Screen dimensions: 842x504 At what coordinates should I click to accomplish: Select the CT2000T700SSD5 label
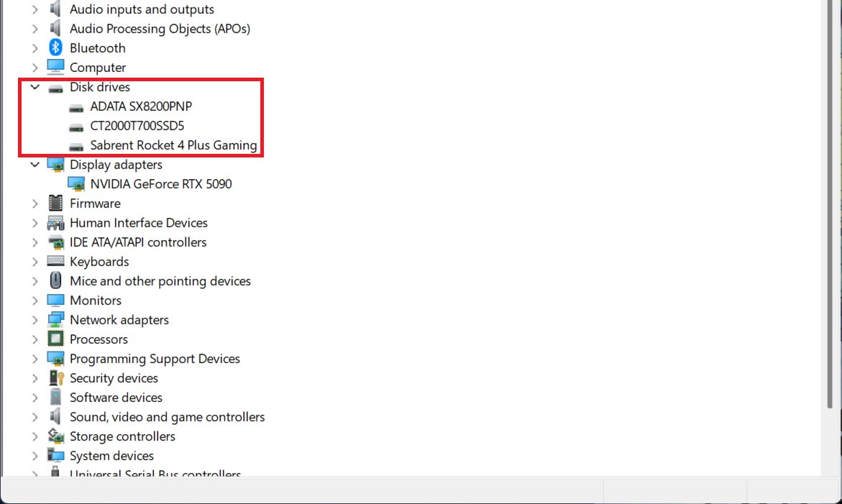[x=137, y=126]
